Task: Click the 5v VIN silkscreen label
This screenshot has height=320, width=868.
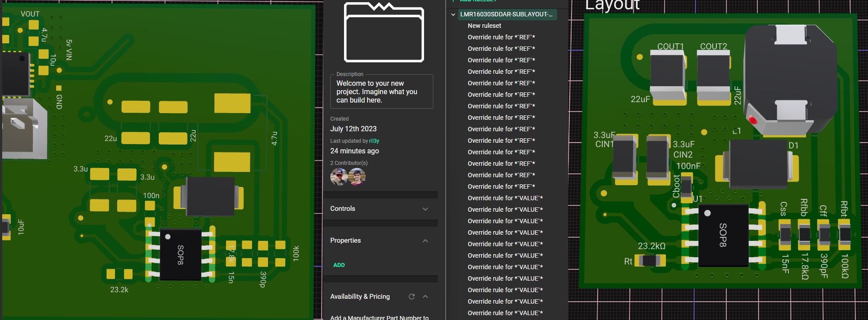Action: click(x=69, y=50)
